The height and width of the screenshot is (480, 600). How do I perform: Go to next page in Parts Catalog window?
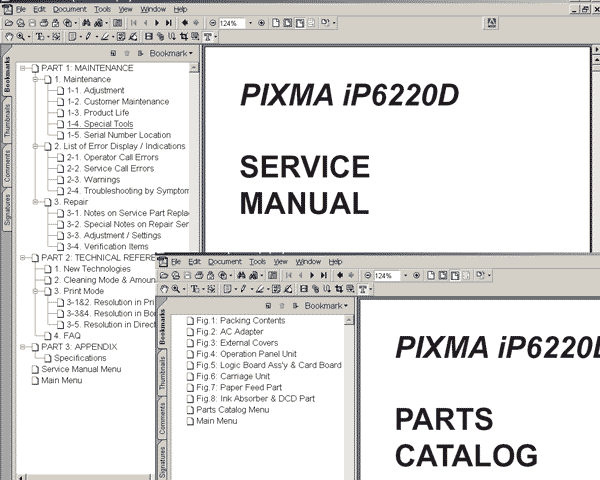(x=312, y=275)
